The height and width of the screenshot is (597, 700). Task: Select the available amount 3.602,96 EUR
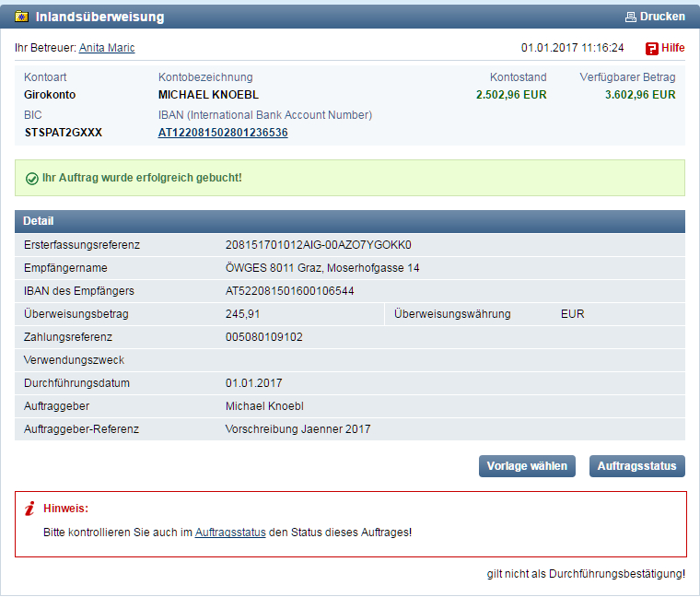[x=640, y=95]
